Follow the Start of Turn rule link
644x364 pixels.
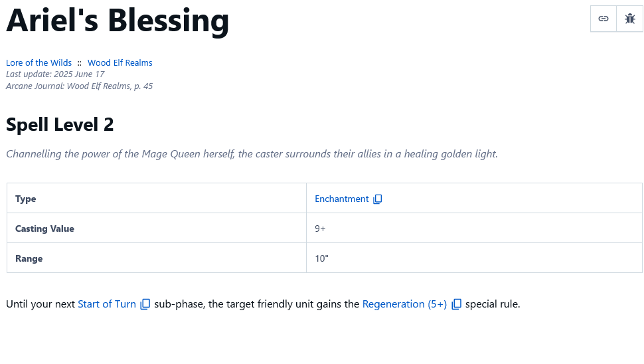click(x=106, y=304)
